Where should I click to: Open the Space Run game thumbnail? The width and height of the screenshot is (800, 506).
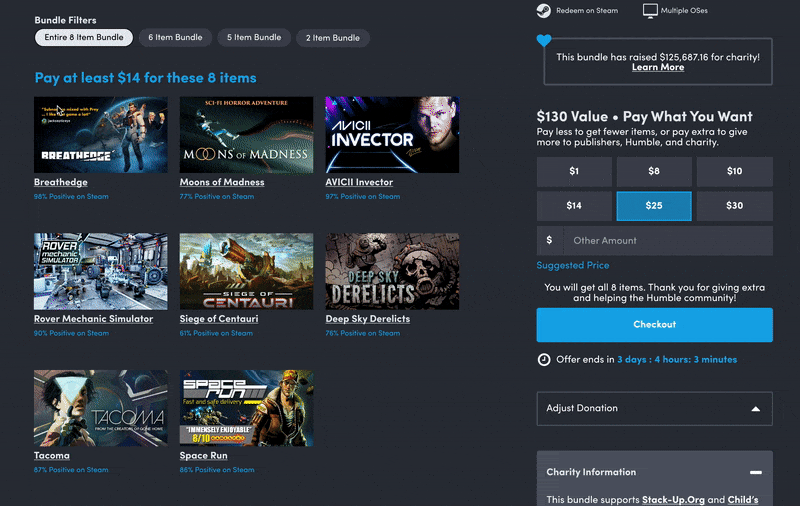pos(246,408)
